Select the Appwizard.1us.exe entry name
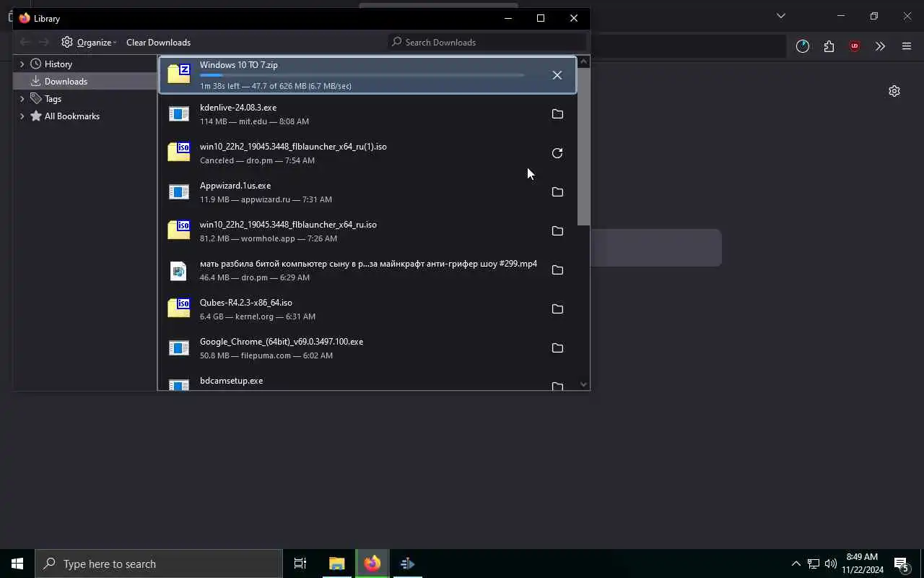Viewport: 924px width, 578px height. point(235,186)
